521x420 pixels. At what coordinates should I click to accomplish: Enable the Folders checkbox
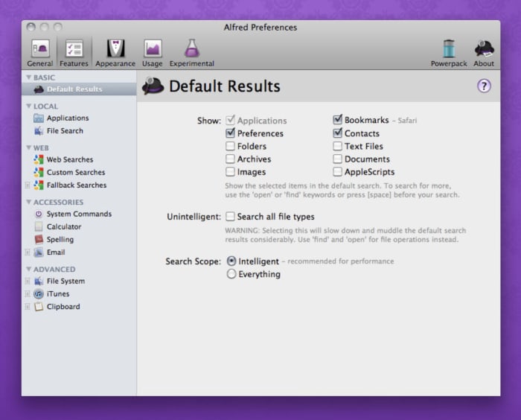(x=231, y=147)
